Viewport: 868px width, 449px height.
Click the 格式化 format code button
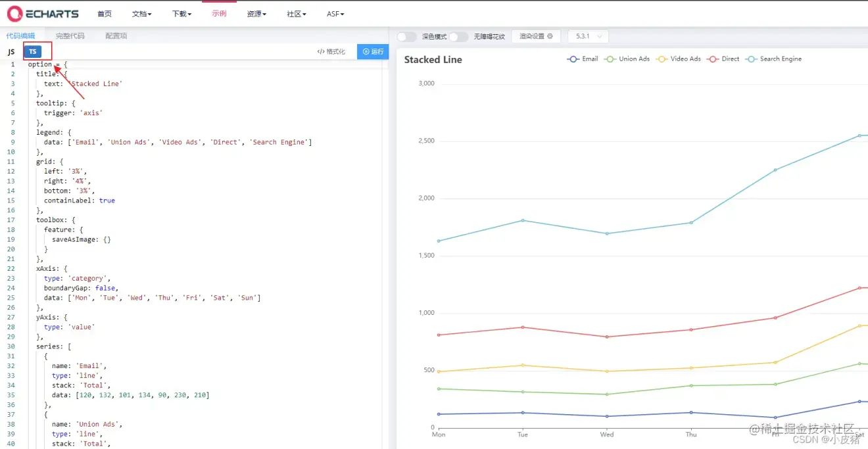pyautogui.click(x=331, y=51)
